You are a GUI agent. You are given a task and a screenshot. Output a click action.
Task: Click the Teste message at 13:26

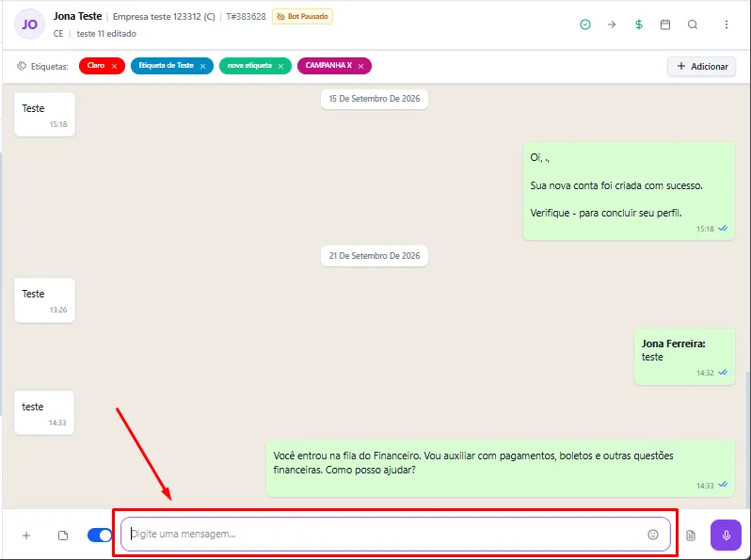44,300
